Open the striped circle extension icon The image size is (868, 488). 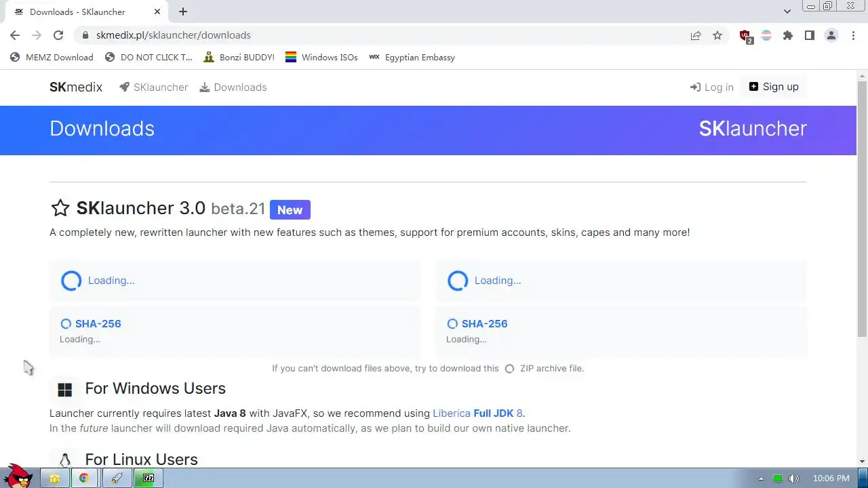tap(766, 35)
